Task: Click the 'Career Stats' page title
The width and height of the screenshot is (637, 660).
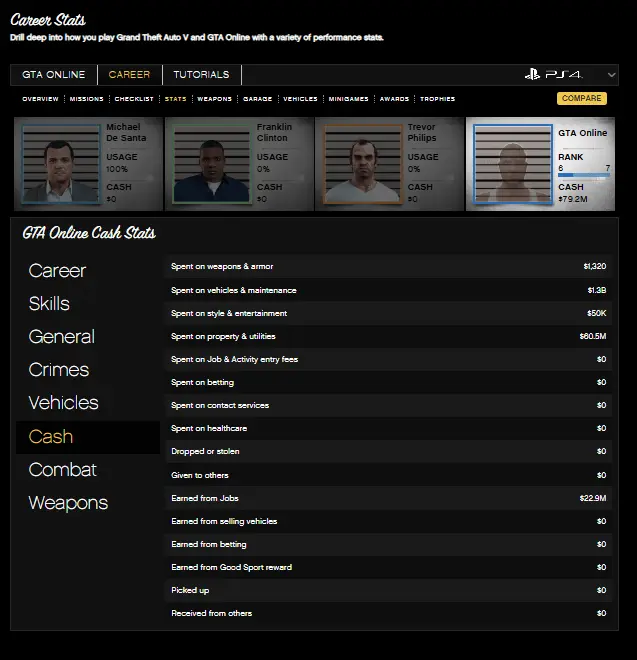Action: (48, 20)
